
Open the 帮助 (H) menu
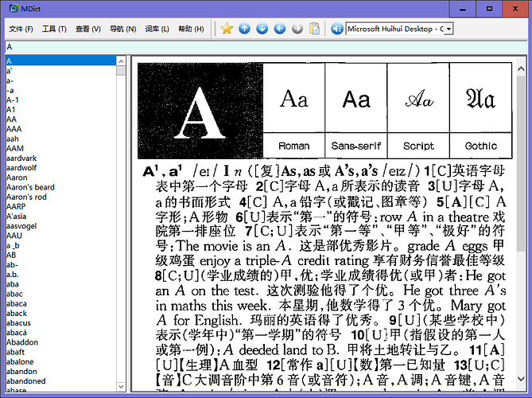[191, 29]
